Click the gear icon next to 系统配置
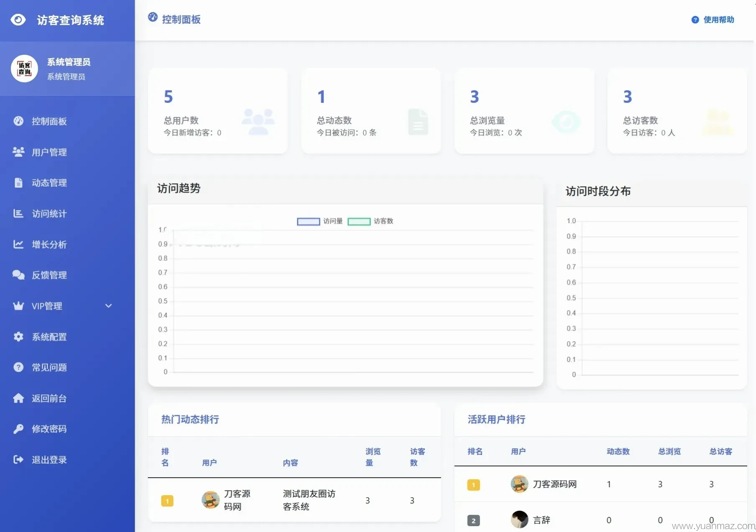 18,337
